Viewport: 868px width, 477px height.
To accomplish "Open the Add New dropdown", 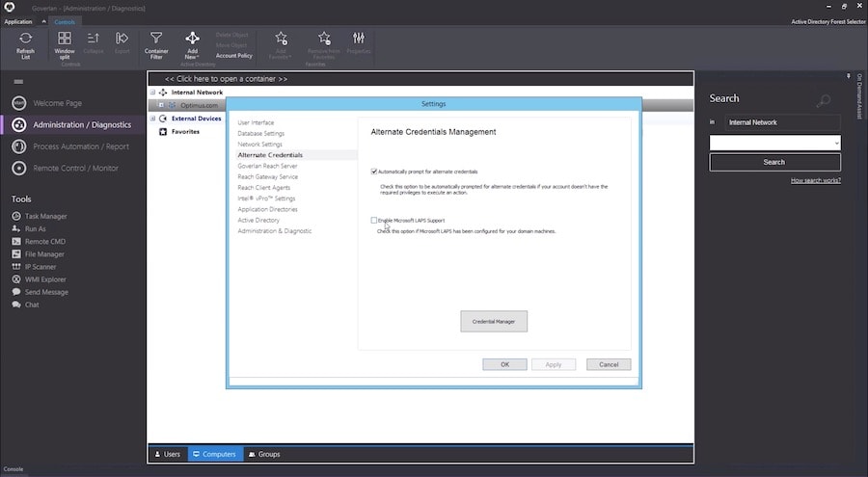I will click(x=192, y=45).
